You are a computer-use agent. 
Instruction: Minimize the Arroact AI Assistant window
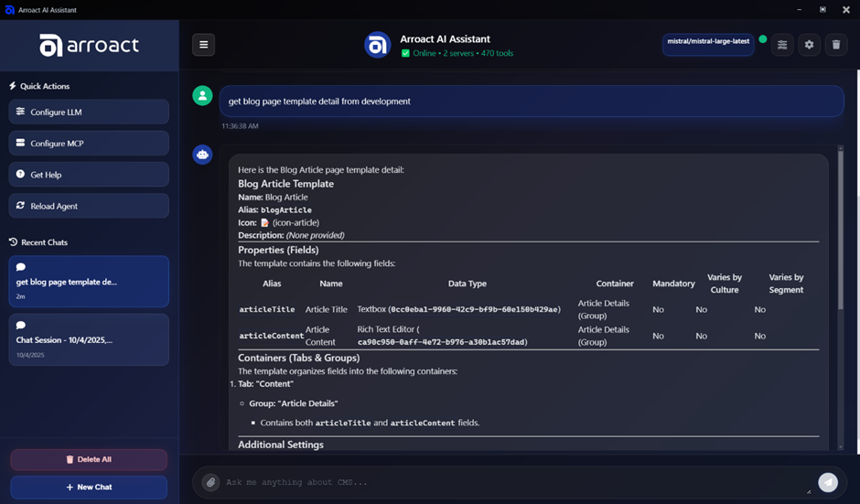[799, 10]
